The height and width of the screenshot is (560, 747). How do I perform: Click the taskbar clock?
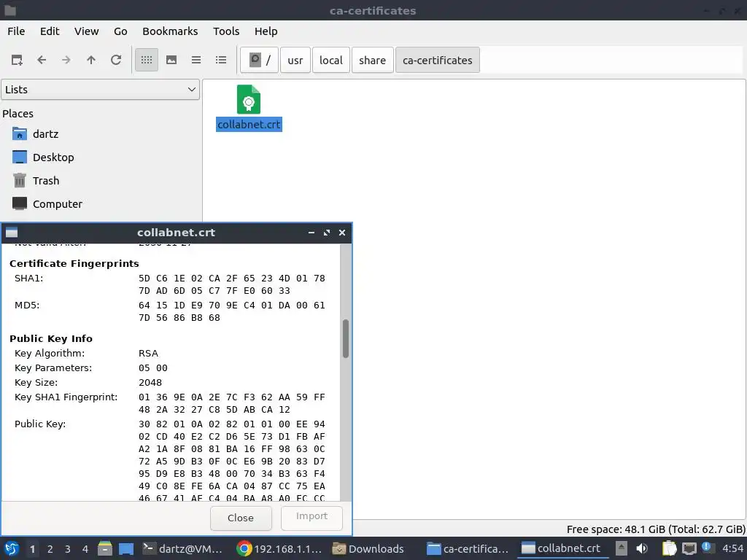pos(732,548)
